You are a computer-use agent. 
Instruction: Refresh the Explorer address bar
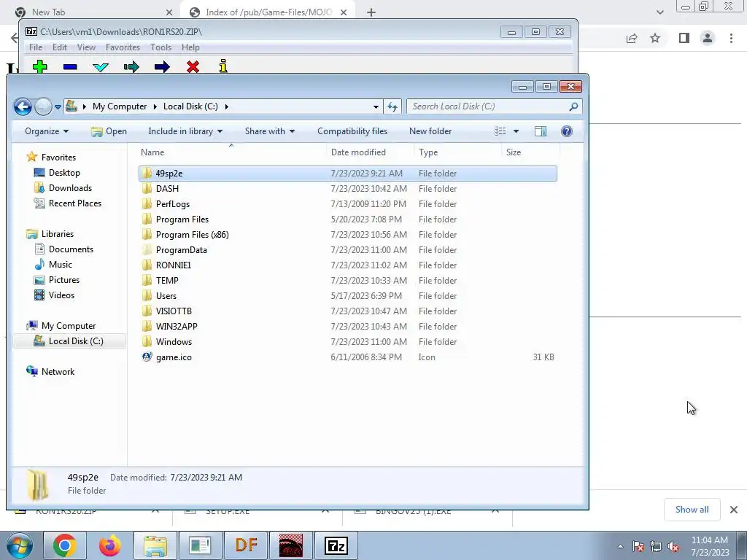pos(392,106)
